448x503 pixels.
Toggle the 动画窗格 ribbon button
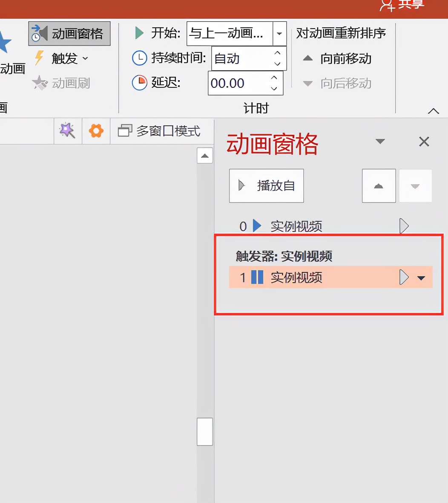pos(69,33)
